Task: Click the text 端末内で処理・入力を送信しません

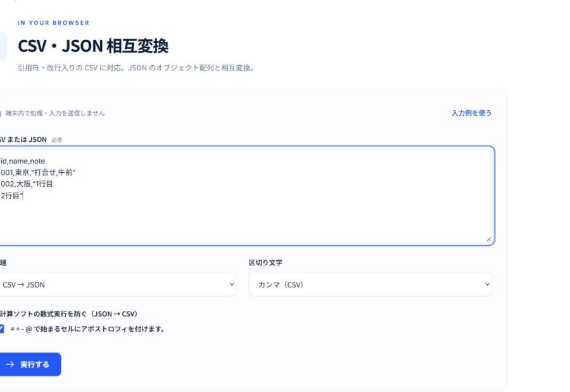Action: pos(55,113)
